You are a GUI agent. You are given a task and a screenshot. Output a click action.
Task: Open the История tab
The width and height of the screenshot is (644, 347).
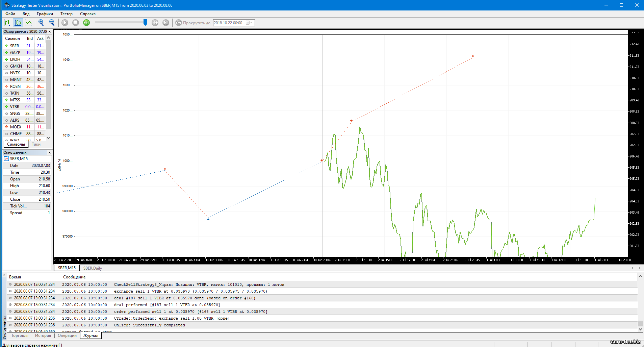pos(43,336)
